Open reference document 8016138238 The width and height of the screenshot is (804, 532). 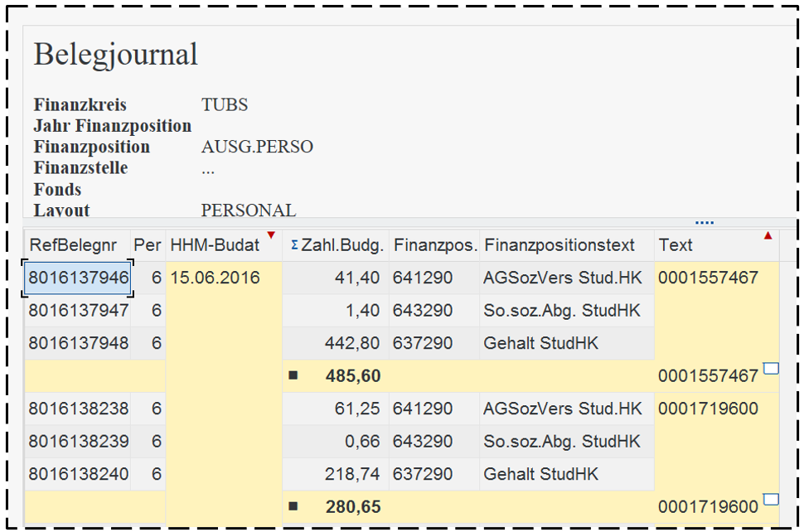point(79,409)
